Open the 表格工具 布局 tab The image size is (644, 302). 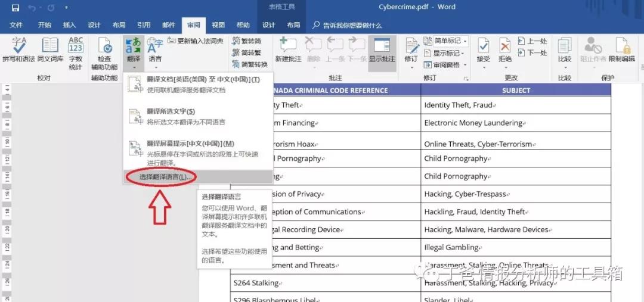(293, 25)
